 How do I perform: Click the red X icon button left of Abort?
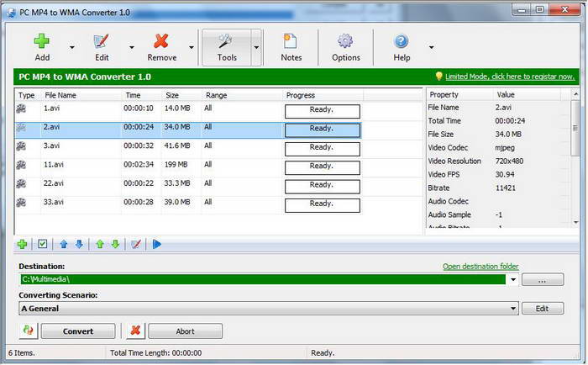coord(135,331)
